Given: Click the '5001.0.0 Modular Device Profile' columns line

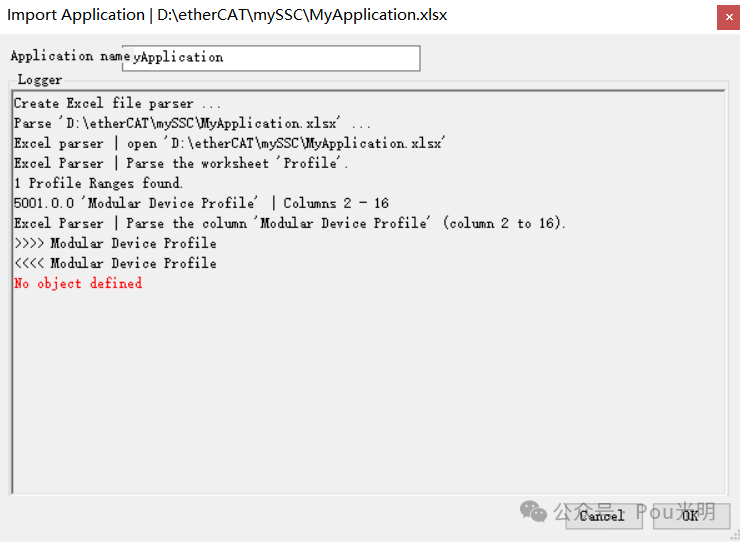Looking at the screenshot, I should click(x=201, y=203).
